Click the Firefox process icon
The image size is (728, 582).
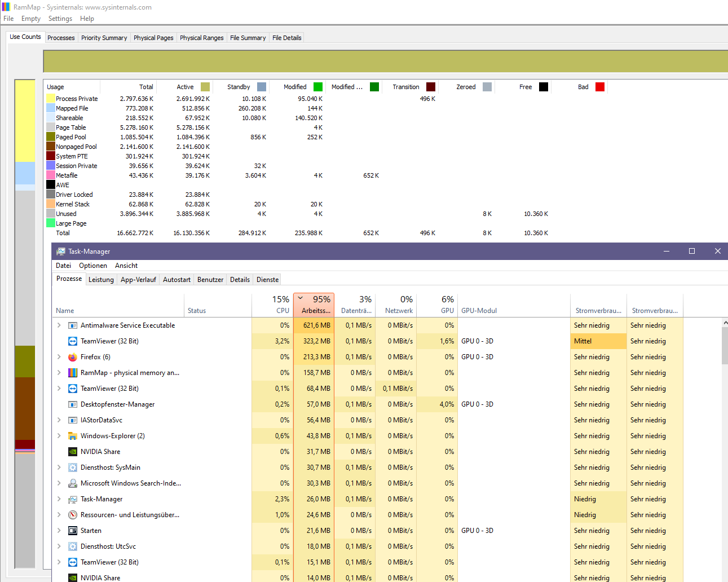click(73, 357)
